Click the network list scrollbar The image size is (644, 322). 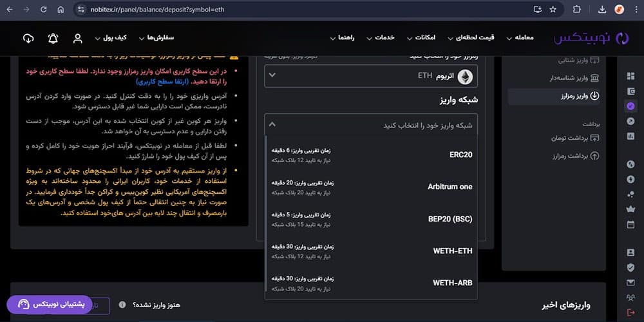click(x=266, y=214)
